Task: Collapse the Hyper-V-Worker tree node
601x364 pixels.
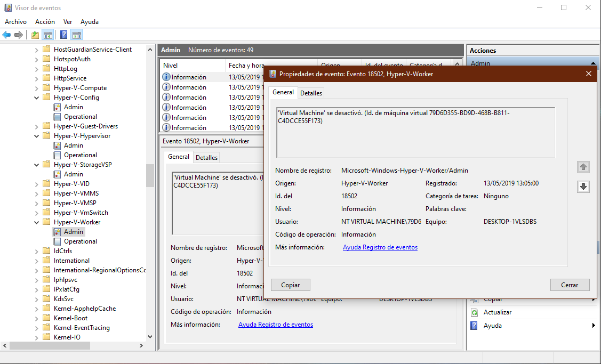Action: point(36,222)
